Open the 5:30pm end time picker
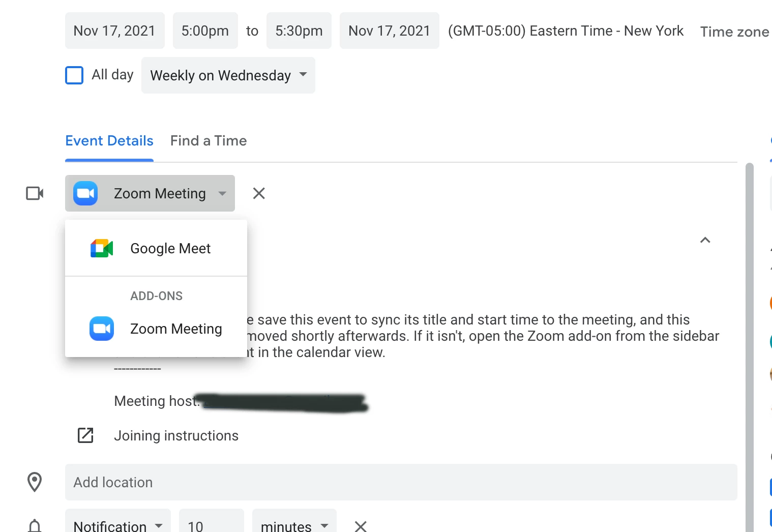Image resolution: width=772 pixels, height=532 pixels. point(299,31)
